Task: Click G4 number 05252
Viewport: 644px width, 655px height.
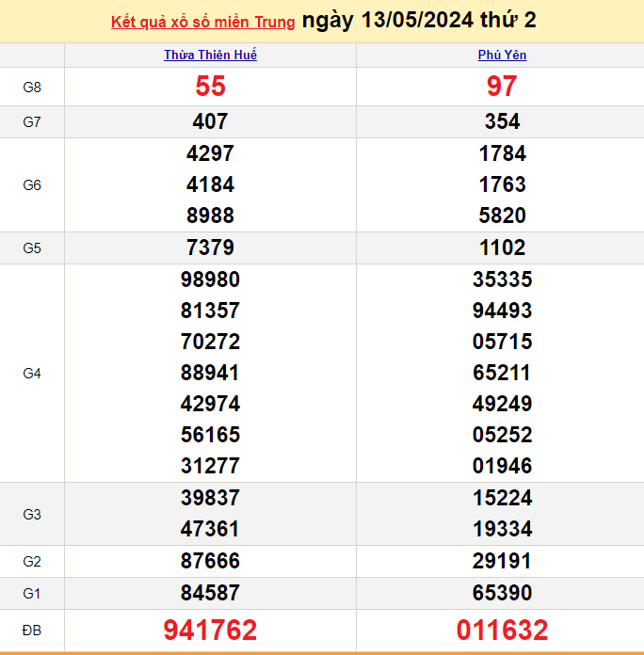Action: tap(502, 435)
